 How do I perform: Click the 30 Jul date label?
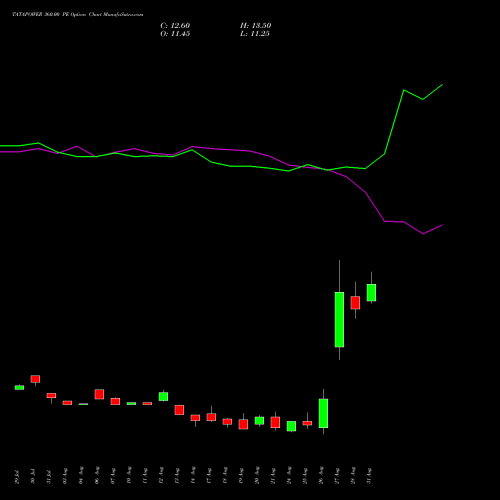tap(33, 477)
